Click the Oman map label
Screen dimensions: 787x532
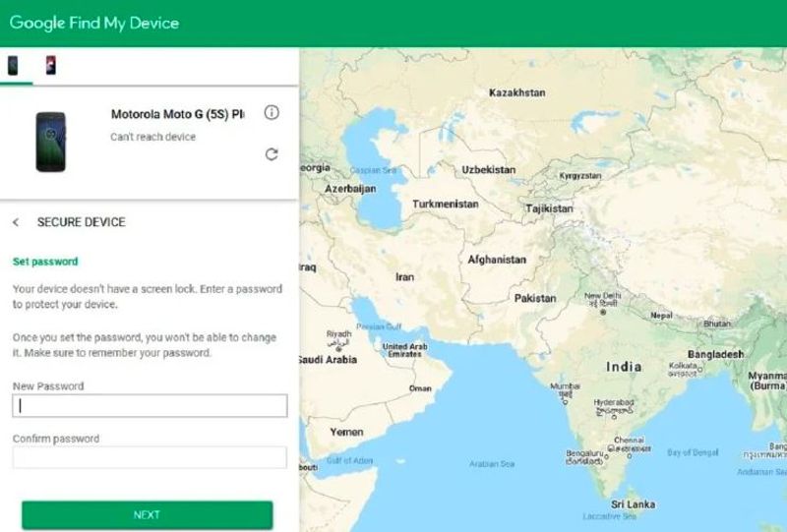coord(420,388)
